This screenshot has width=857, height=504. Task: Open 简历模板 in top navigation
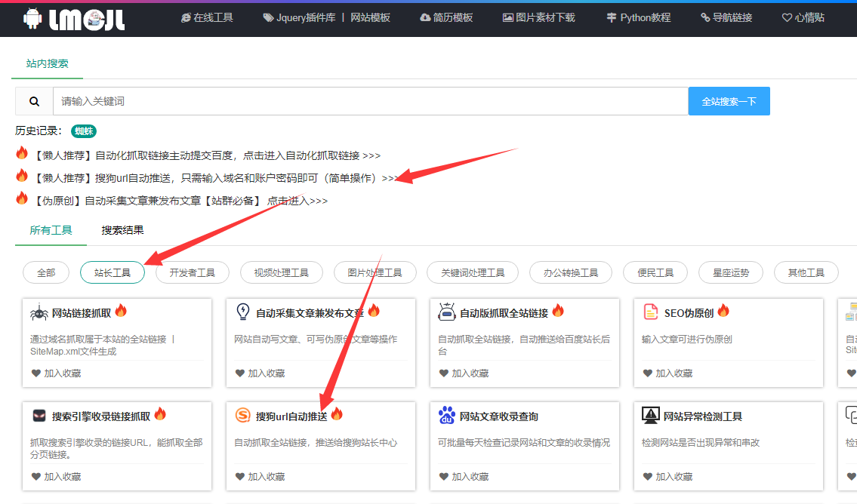[x=446, y=18]
